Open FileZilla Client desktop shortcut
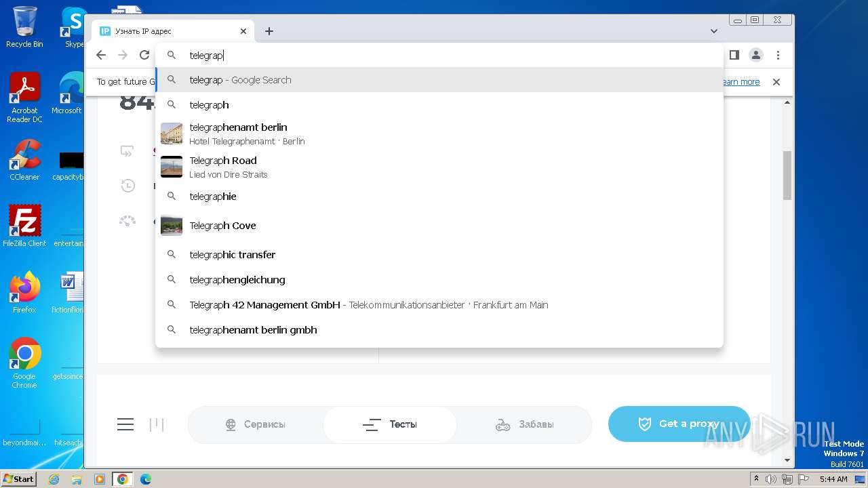This screenshot has width=868, height=488. [24, 226]
